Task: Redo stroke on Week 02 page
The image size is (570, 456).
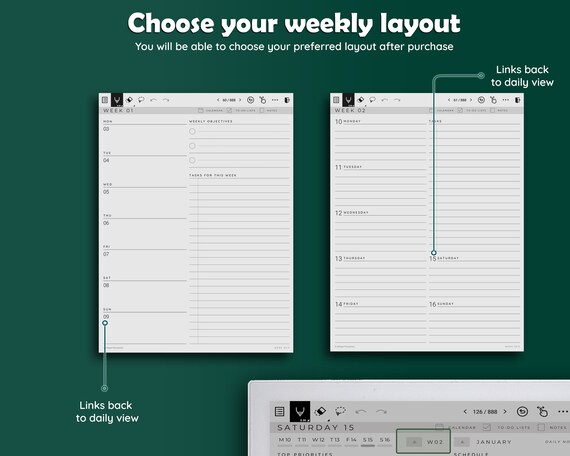Action: click(397, 100)
